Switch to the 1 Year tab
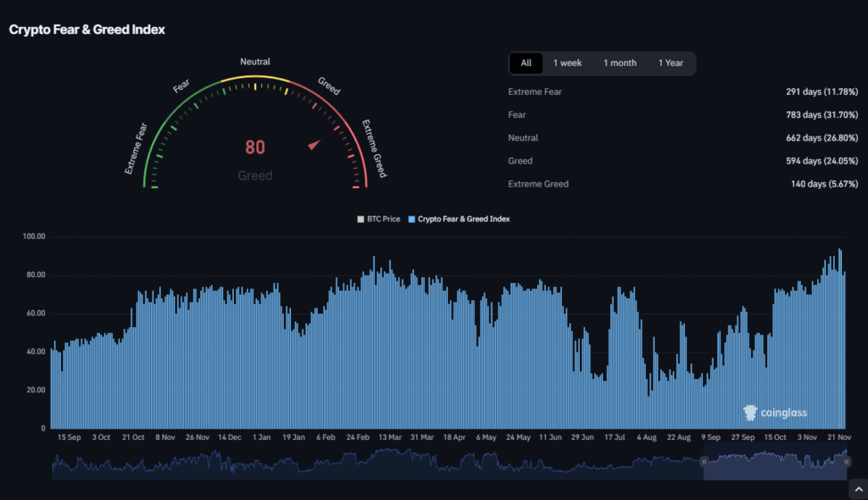The width and height of the screenshot is (868, 500). pos(670,63)
